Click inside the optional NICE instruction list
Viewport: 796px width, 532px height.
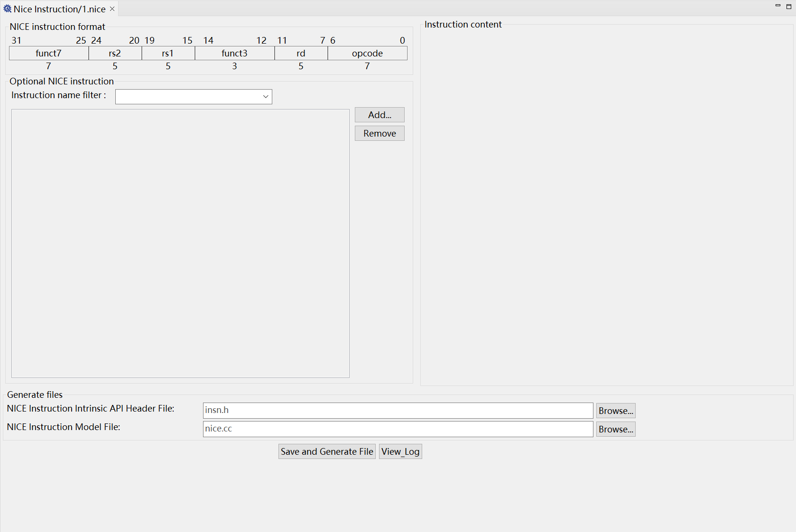click(x=180, y=244)
